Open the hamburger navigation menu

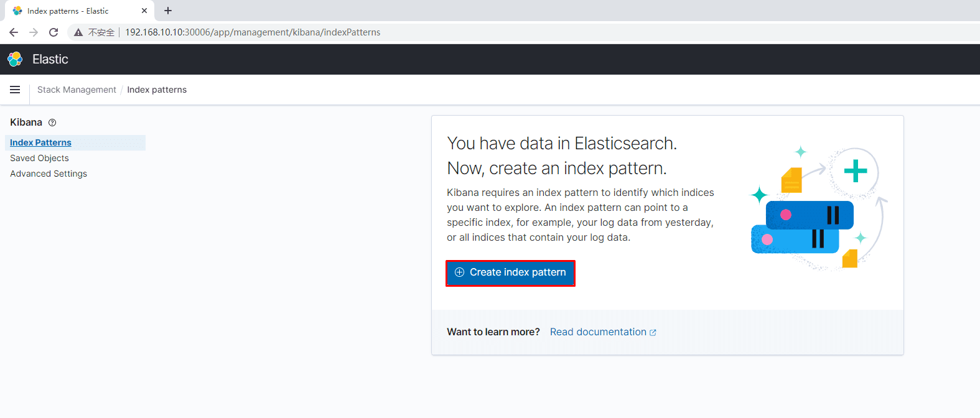tap(15, 90)
